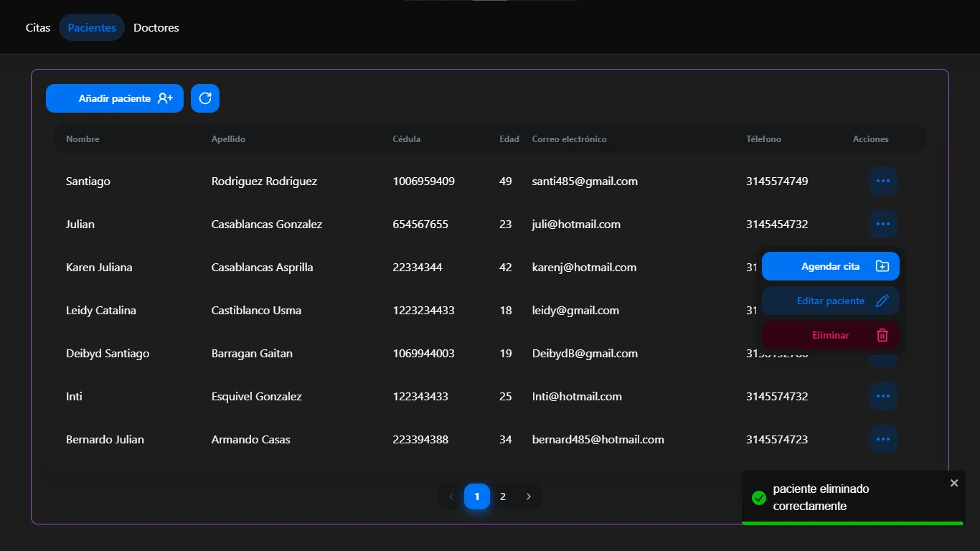Click phone number 3145574749

777,181
